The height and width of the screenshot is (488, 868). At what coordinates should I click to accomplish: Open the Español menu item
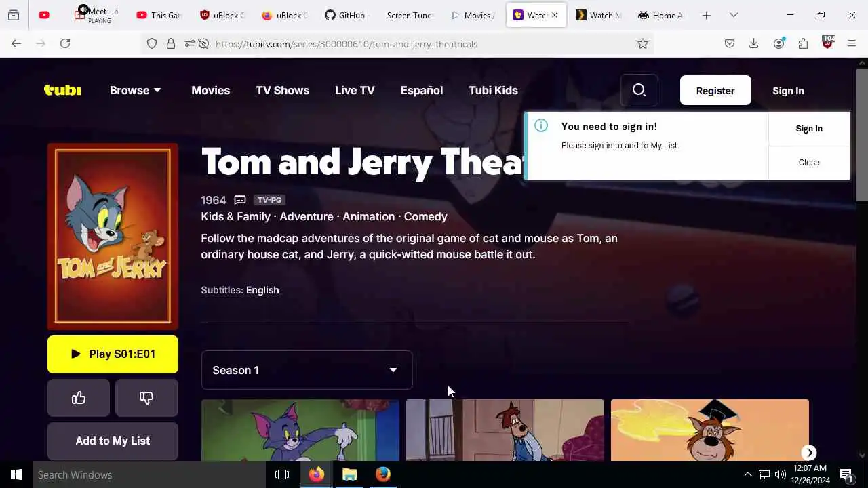point(422,90)
